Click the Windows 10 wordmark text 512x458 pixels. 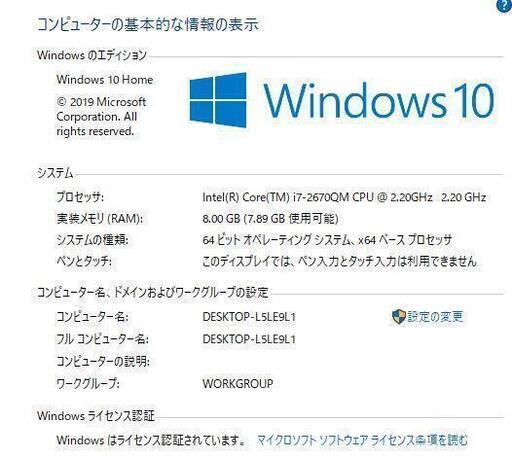(x=379, y=100)
